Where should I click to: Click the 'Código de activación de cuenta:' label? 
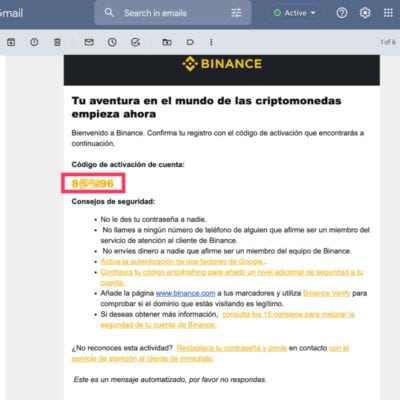click(x=128, y=164)
